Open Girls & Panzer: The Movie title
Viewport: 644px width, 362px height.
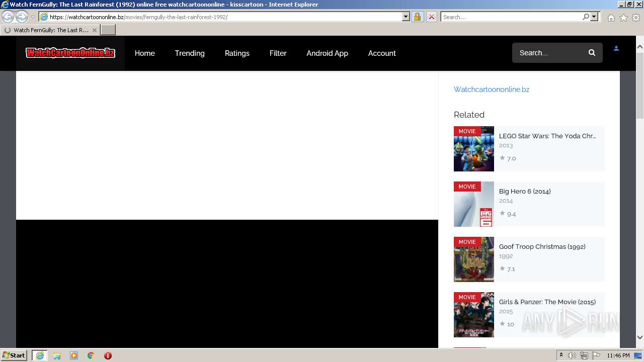(547, 302)
